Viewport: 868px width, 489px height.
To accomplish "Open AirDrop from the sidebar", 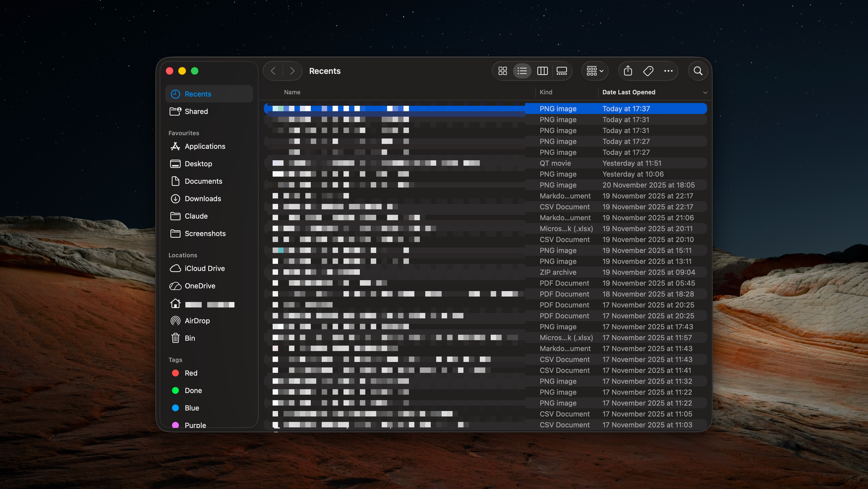I will (x=197, y=321).
